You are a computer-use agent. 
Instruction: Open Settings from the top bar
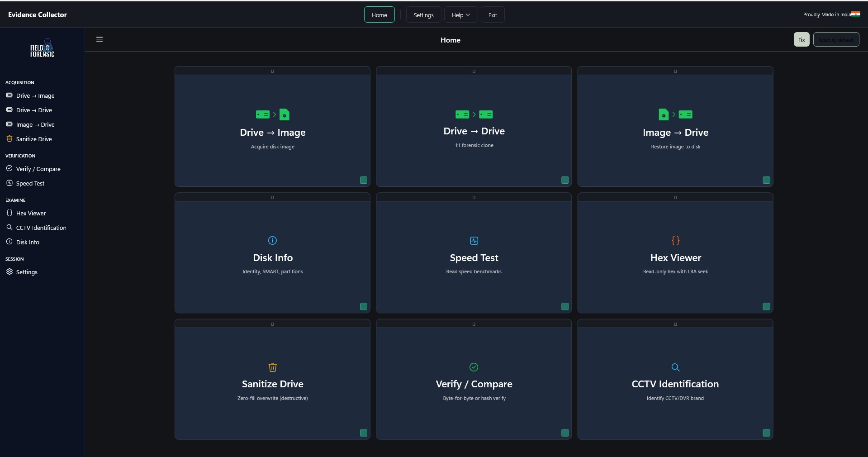pos(423,15)
